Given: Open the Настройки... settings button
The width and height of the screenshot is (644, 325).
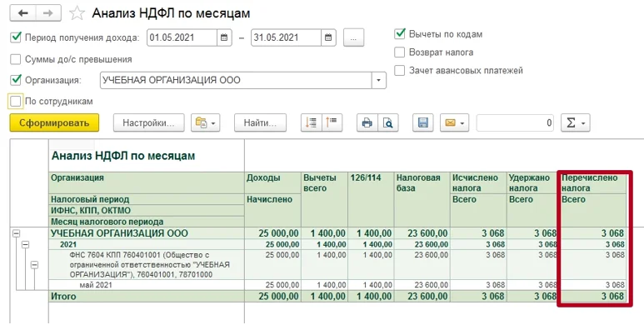Looking at the screenshot, I should [148, 122].
